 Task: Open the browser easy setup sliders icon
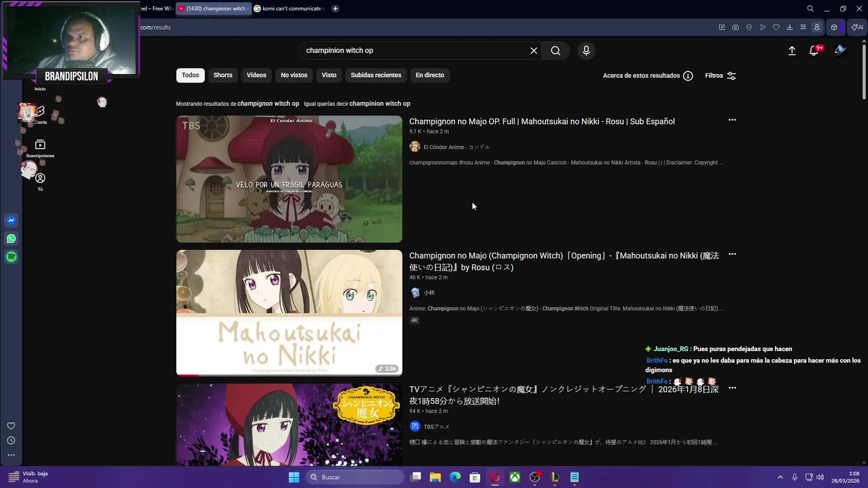pyautogui.click(x=804, y=27)
